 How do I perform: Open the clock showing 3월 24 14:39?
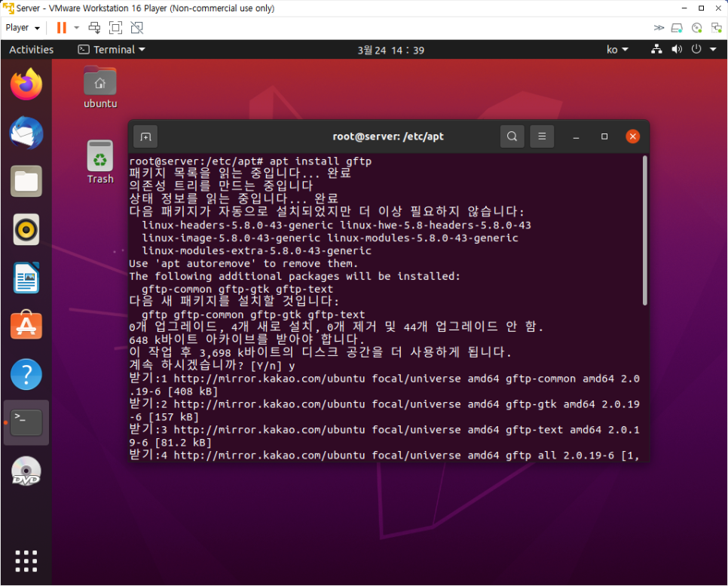coord(390,51)
